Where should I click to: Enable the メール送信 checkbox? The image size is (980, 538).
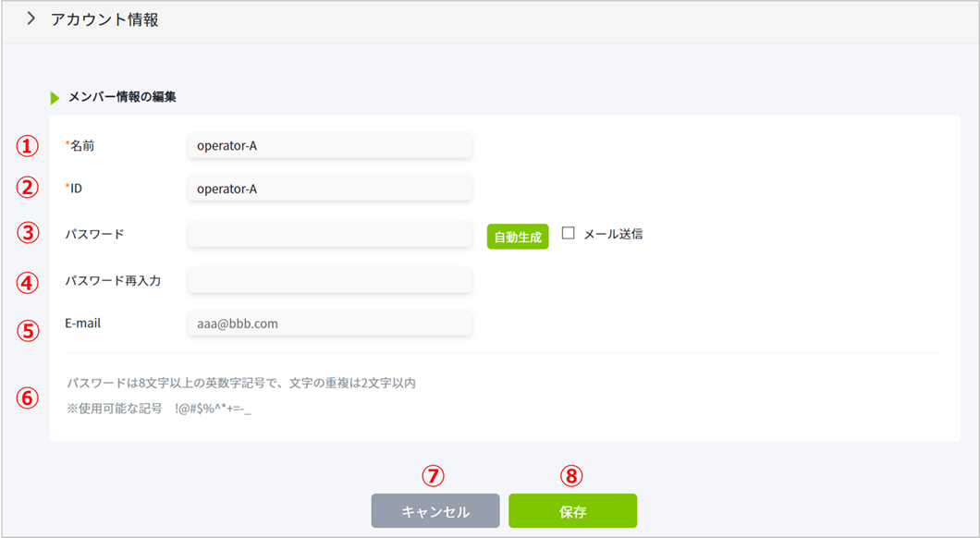(569, 234)
